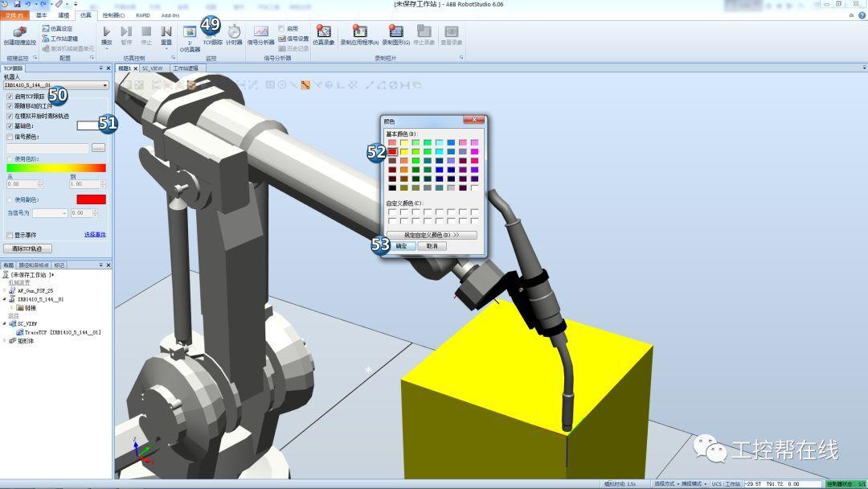The height and width of the screenshot is (489, 868).
Task: Uncheck the 启用TCP跟踪 checkbox
Action: coord(10,97)
